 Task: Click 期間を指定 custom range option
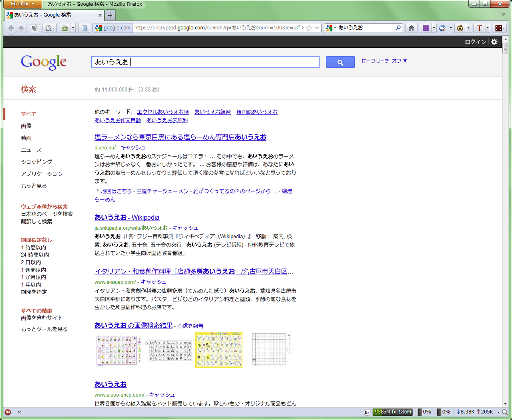point(34,292)
